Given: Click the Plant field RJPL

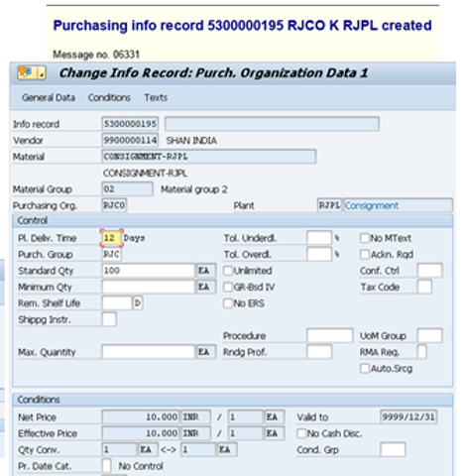Looking at the screenshot, I should tap(329, 205).
